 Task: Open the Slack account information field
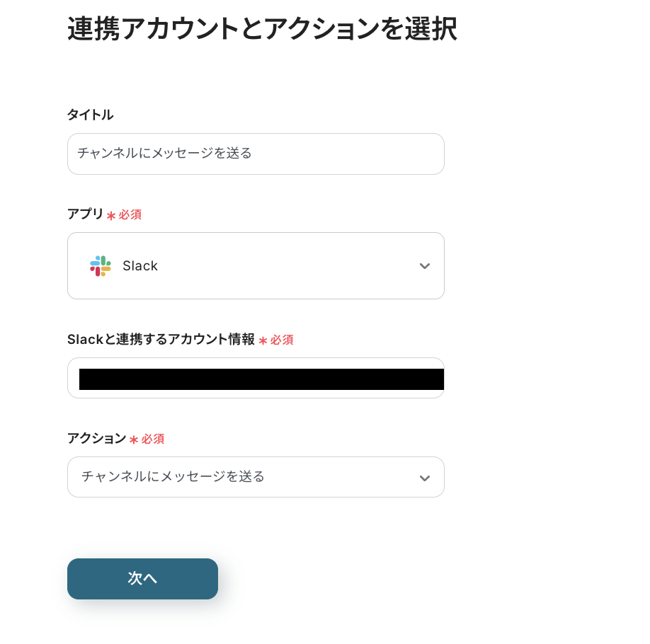click(x=256, y=378)
